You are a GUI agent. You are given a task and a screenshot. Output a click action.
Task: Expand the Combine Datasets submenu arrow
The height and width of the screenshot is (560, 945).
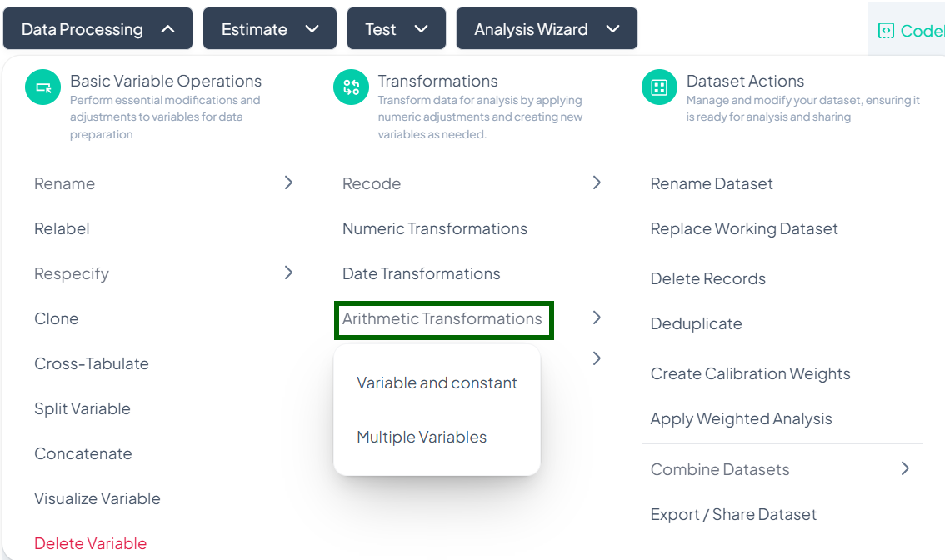click(905, 468)
